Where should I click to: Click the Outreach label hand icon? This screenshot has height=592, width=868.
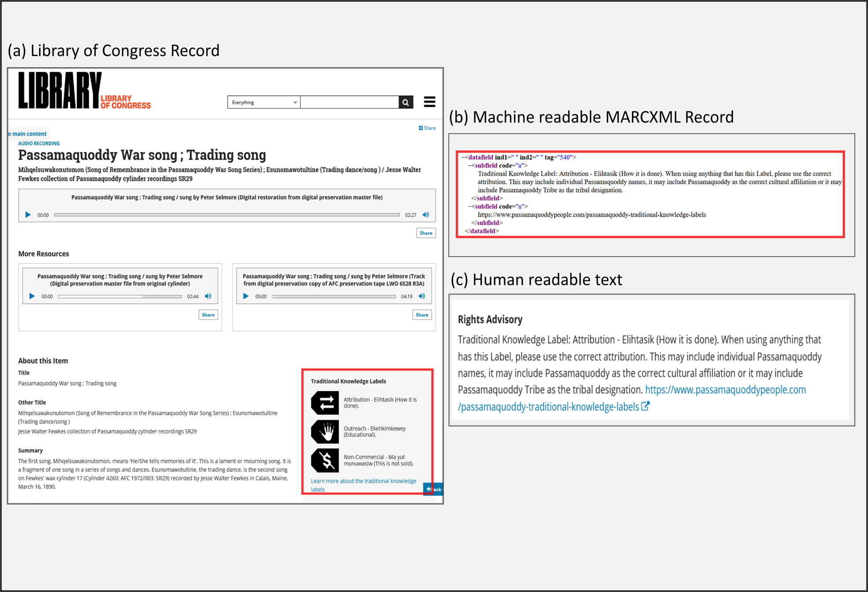tap(325, 432)
